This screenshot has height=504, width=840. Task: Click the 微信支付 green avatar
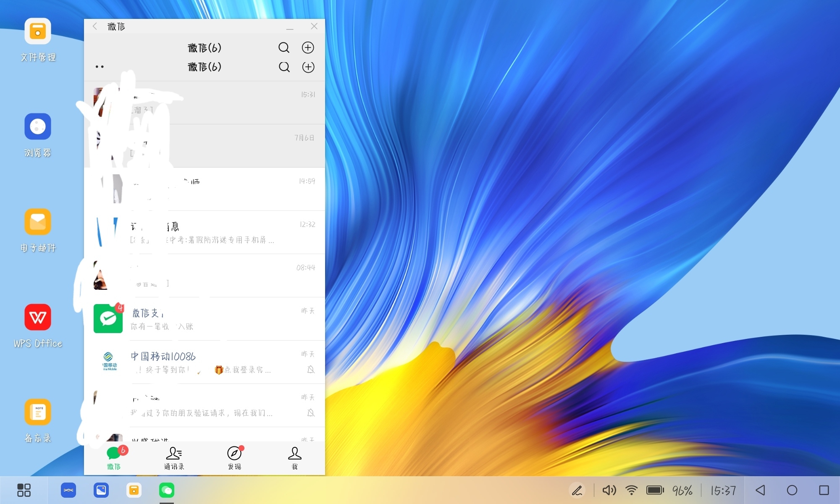108,318
